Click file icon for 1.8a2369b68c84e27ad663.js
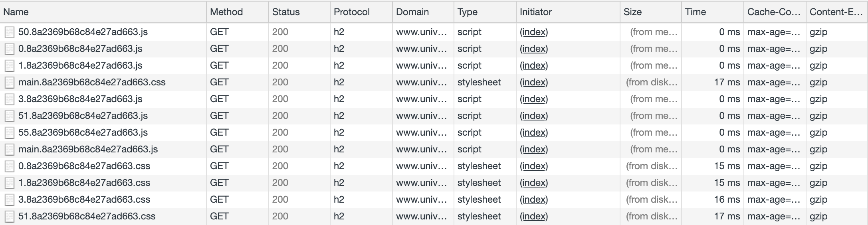The height and width of the screenshot is (225, 868). click(9, 66)
